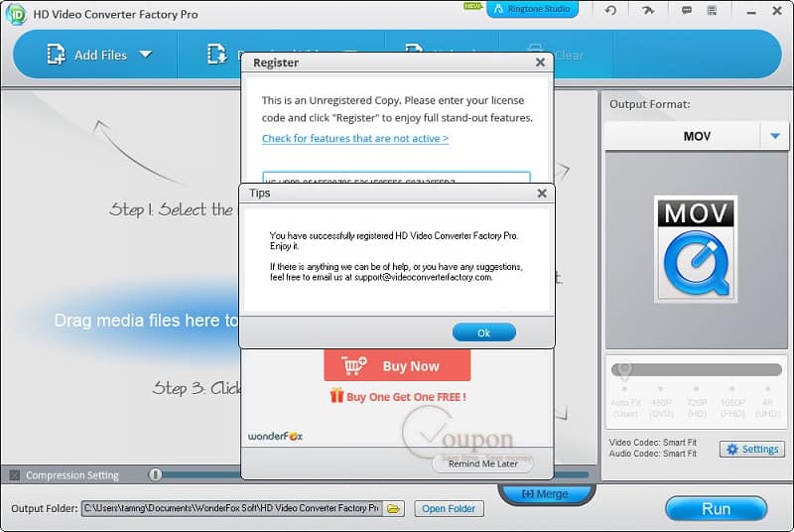Close the Tips dialog
794x532 pixels.
[x=542, y=194]
